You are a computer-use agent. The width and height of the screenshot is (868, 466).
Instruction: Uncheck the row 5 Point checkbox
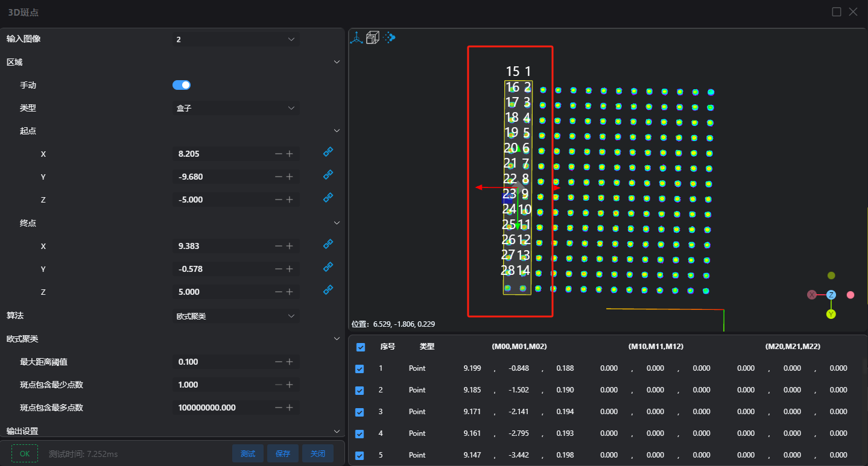[x=360, y=456]
